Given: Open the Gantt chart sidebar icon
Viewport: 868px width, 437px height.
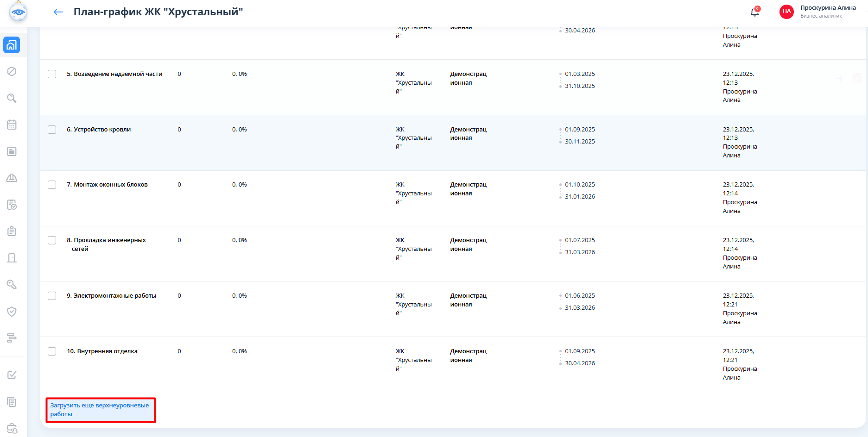Looking at the screenshot, I should [12, 338].
